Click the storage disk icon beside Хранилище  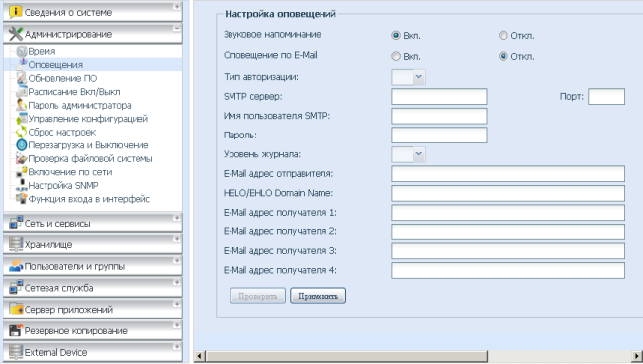pyautogui.click(x=16, y=244)
